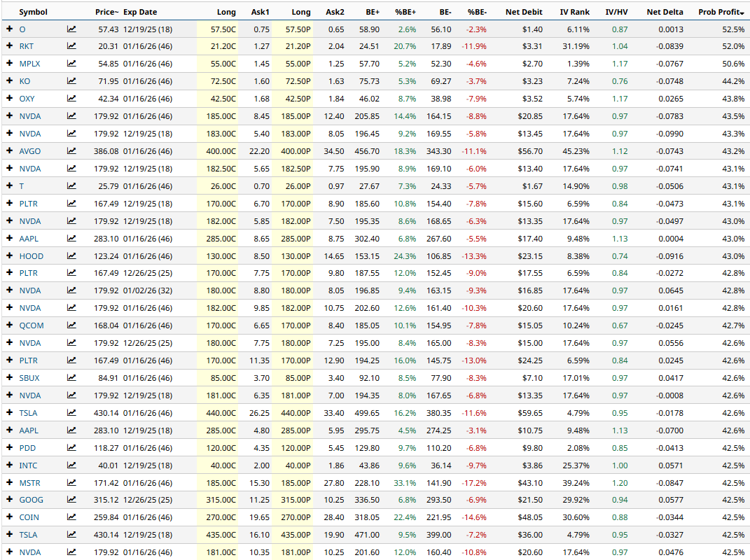
Task: Open chart icon in NVDA 182.50C row
Action: coord(71,169)
